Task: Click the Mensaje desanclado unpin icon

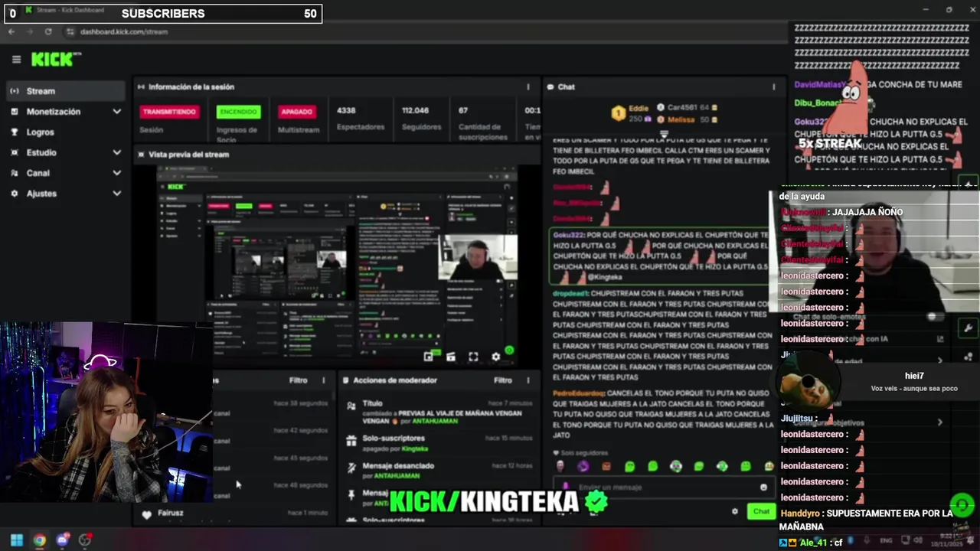Action: (351, 468)
